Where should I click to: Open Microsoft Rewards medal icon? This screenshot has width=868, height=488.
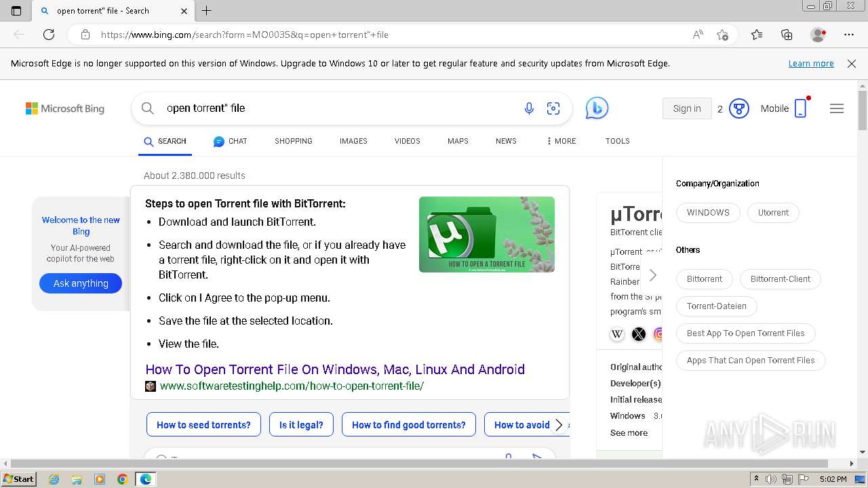point(738,108)
